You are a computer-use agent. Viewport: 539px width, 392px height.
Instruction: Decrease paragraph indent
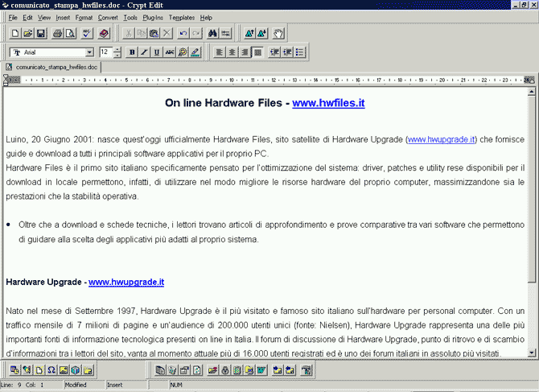[274, 52]
